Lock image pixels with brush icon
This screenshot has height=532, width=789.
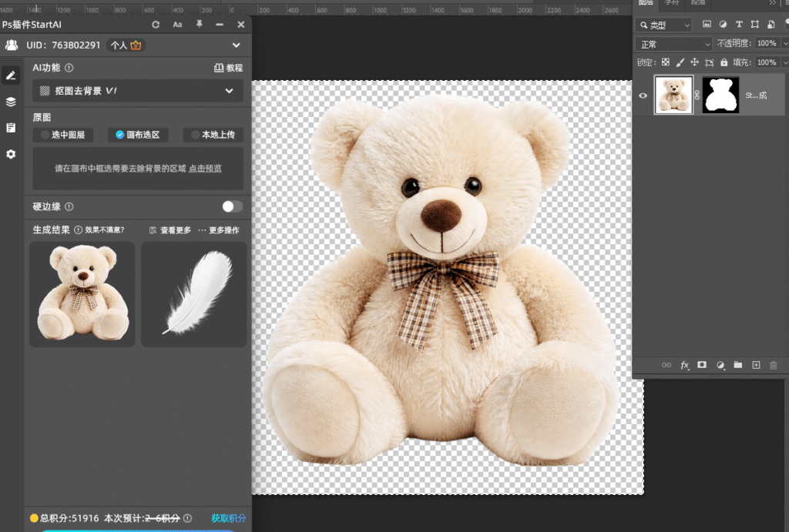click(680, 62)
